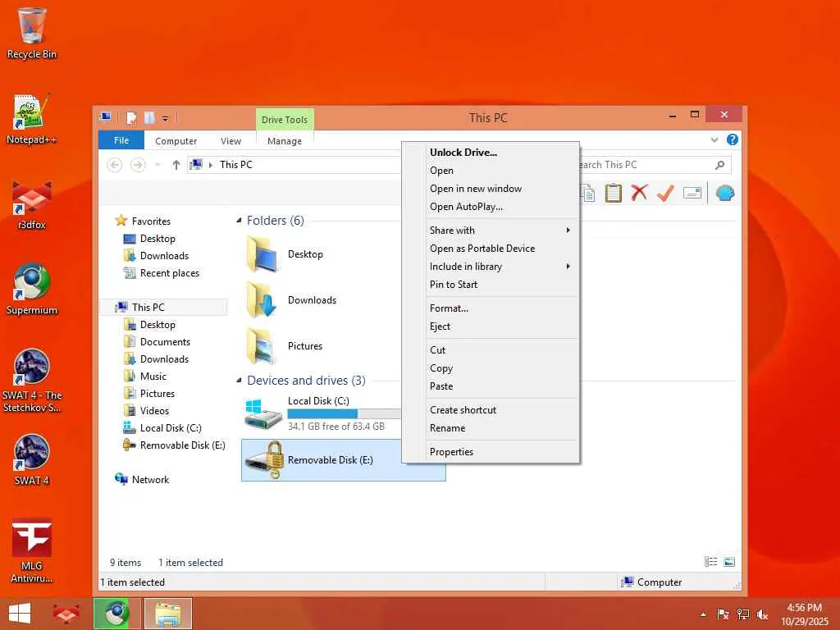
Task: Click the Properties icon in the quick access toolbar
Action: point(131,117)
